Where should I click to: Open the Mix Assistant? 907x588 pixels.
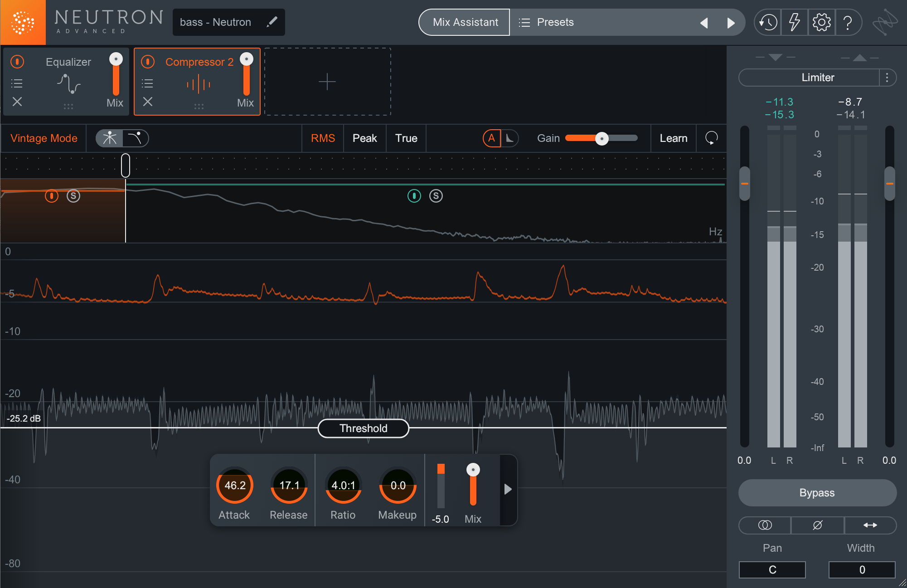tap(465, 22)
